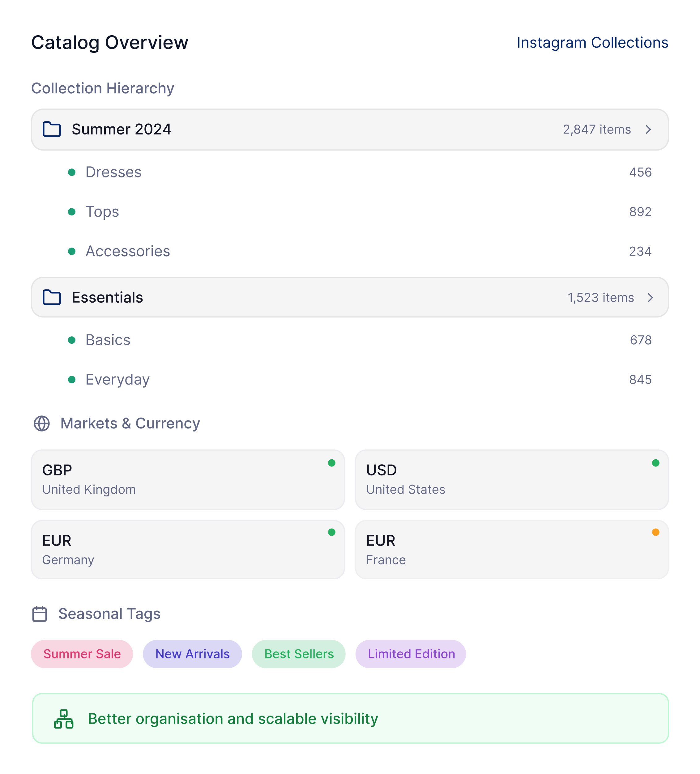
Task: Click the Essentials folder icon
Action: (52, 298)
